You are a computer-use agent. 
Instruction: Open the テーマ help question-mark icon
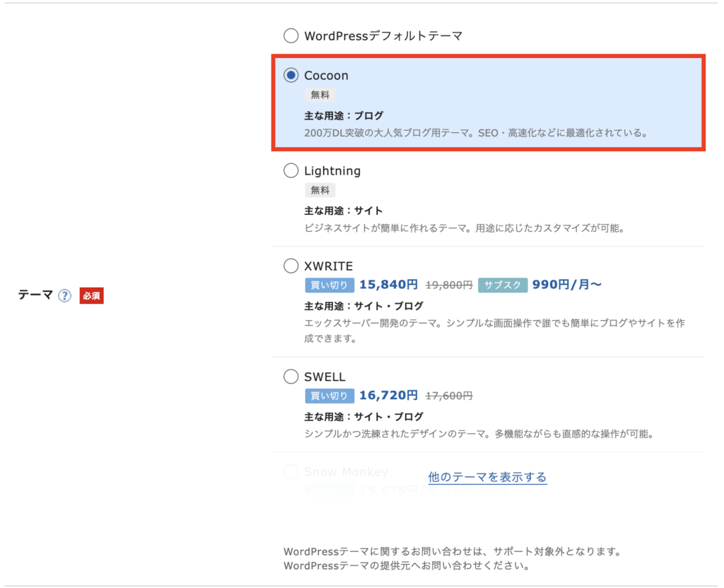[64, 295]
